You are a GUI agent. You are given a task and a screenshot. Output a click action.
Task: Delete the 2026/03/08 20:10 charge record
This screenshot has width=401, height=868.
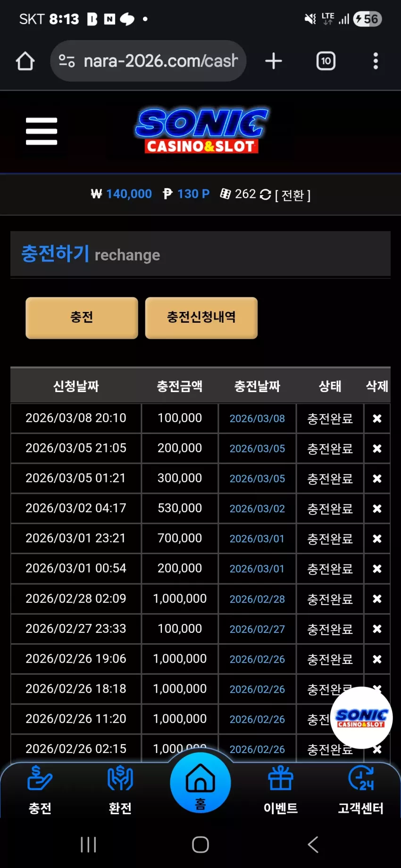[377, 418]
